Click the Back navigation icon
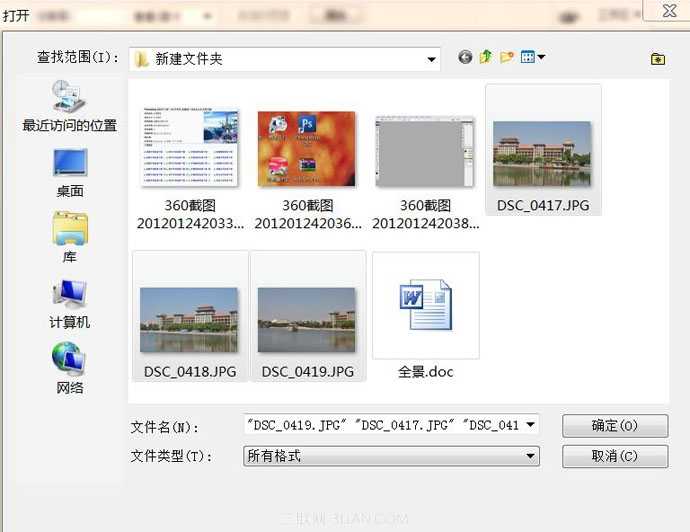Viewport: 690px width, 532px height. point(465,57)
